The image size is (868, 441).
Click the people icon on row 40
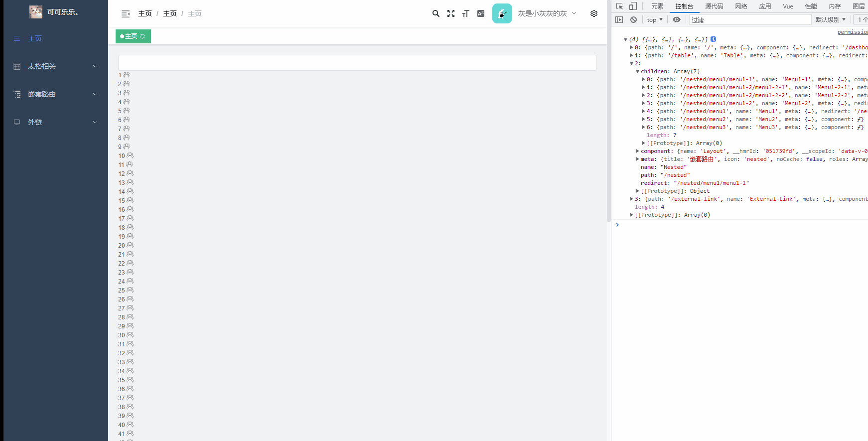(x=130, y=425)
